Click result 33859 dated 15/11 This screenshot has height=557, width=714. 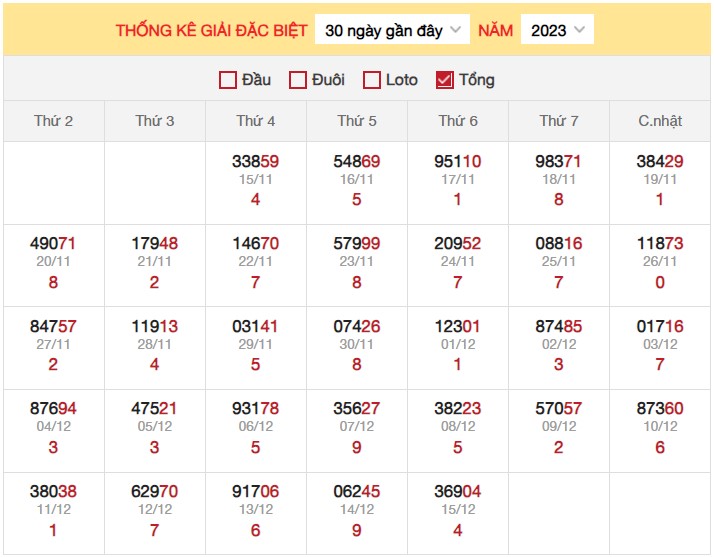255,161
